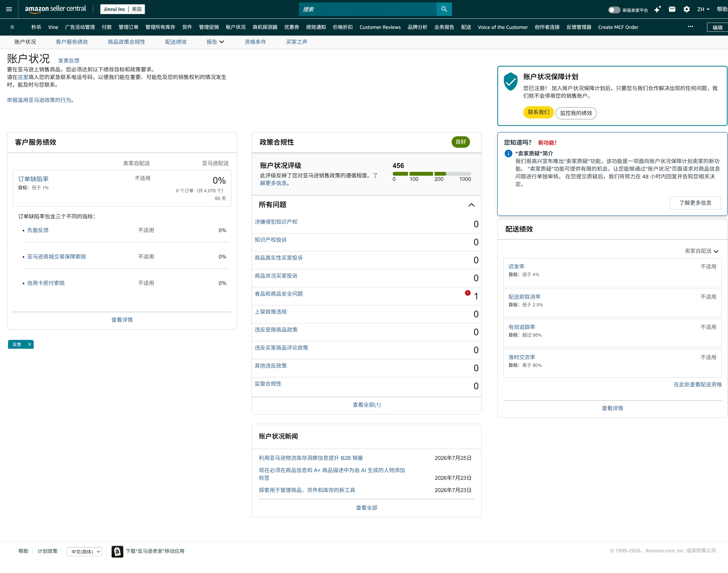
Task: Click 举报滥用亚马逊政策的行为 link
Action: pyautogui.click(x=39, y=100)
